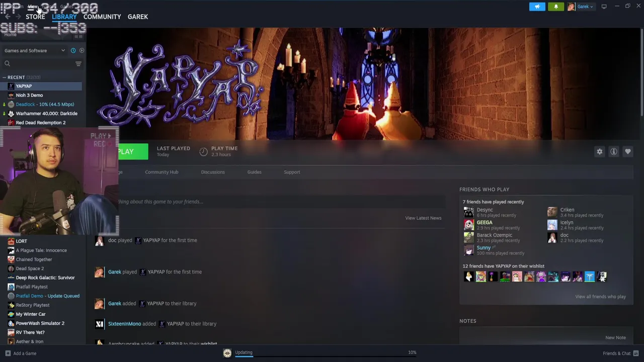This screenshot has width=644, height=362.
Task: Open Friends & Chat icon at bottom right
Action: click(x=636, y=353)
